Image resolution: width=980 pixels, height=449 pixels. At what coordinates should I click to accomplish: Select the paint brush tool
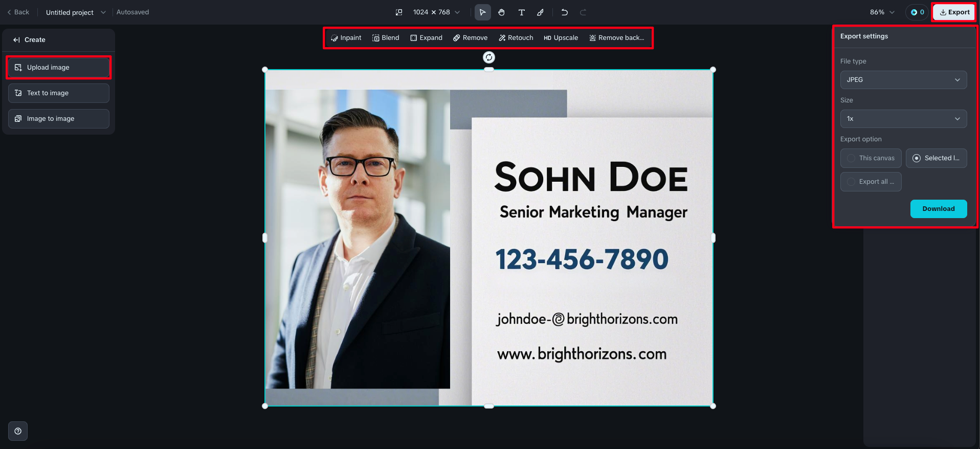tap(541, 12)
